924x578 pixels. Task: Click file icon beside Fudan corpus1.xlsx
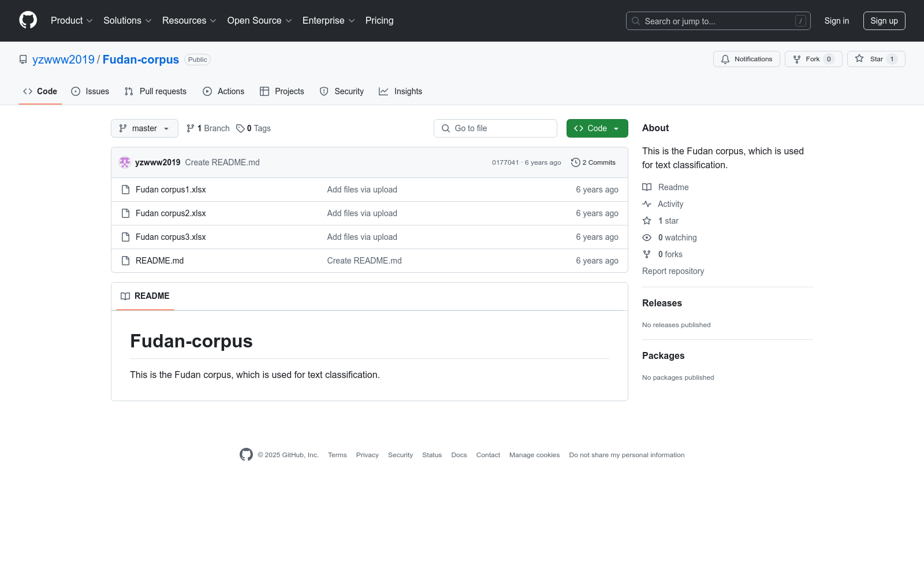tap(125, 190)
